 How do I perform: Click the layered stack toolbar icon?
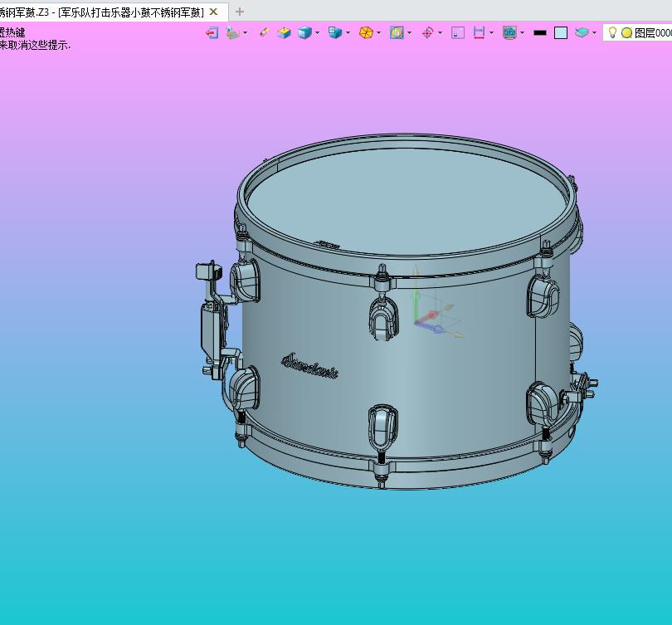[x=233, y=33]
